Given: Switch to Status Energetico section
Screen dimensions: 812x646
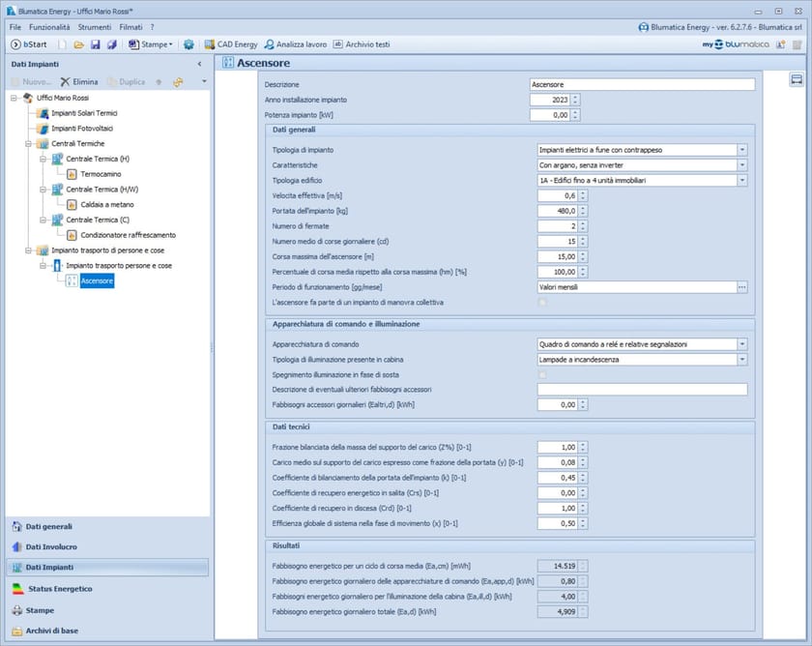Looking at the screenshot, I should pyautogui.click(x=58, y=589).
